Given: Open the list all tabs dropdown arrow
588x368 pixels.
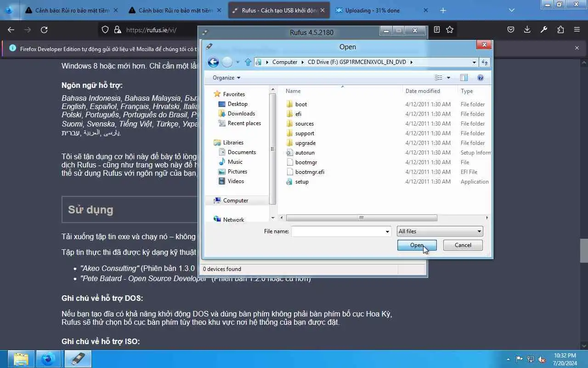Looking at the screenshot, I should (x=512, y=10).
